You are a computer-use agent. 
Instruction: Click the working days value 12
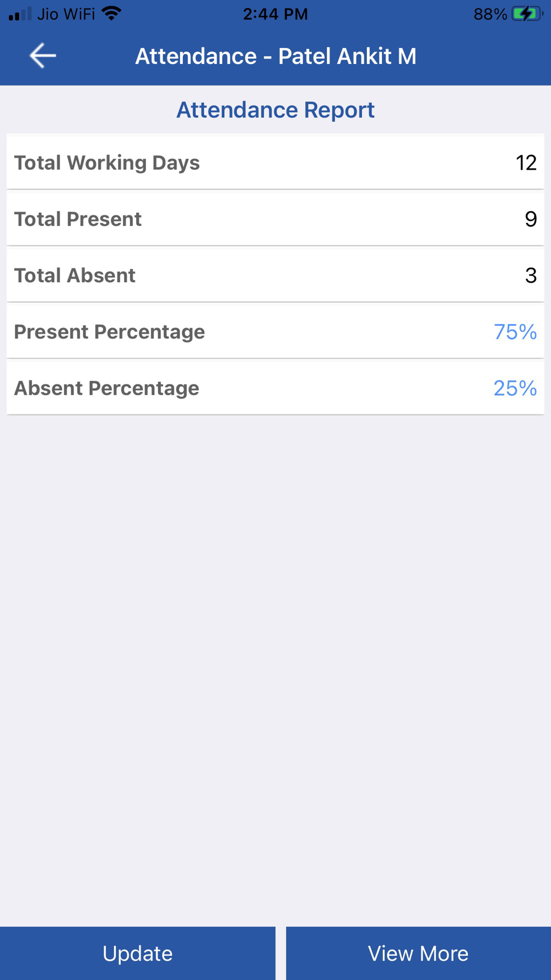point(526,163)
